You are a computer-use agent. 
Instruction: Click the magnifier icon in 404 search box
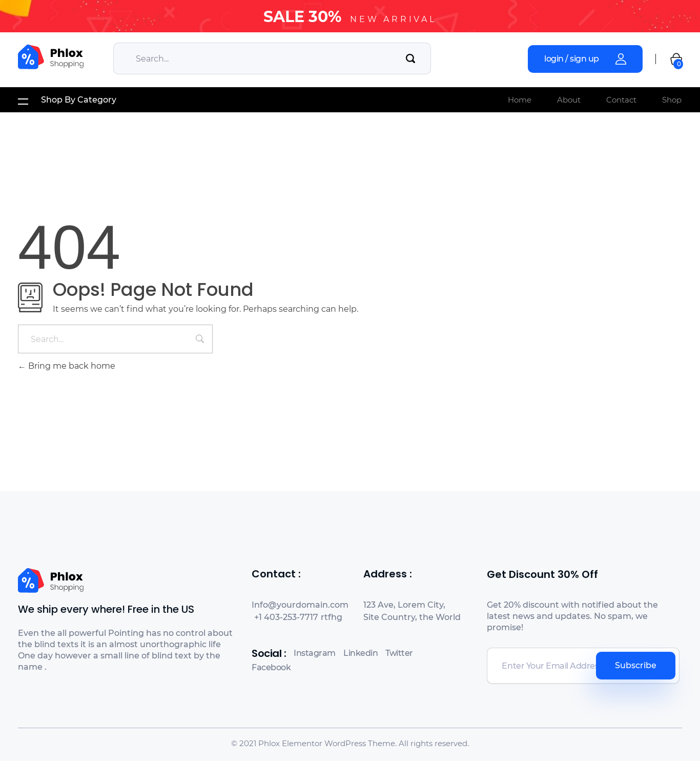point(200,339)
